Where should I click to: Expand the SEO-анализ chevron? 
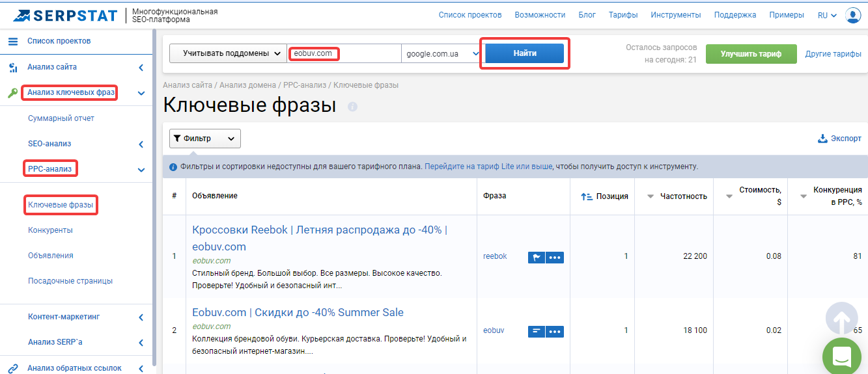point(141,144)
